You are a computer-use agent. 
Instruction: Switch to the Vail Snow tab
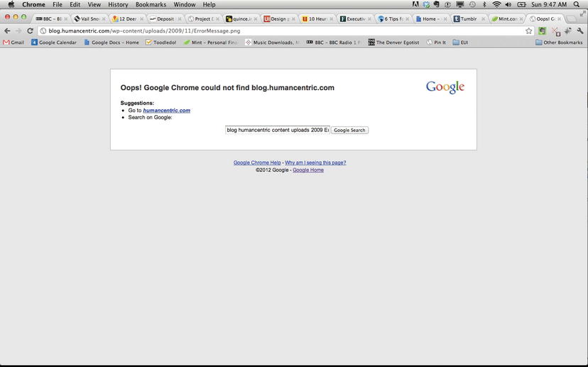pos(88,18)
